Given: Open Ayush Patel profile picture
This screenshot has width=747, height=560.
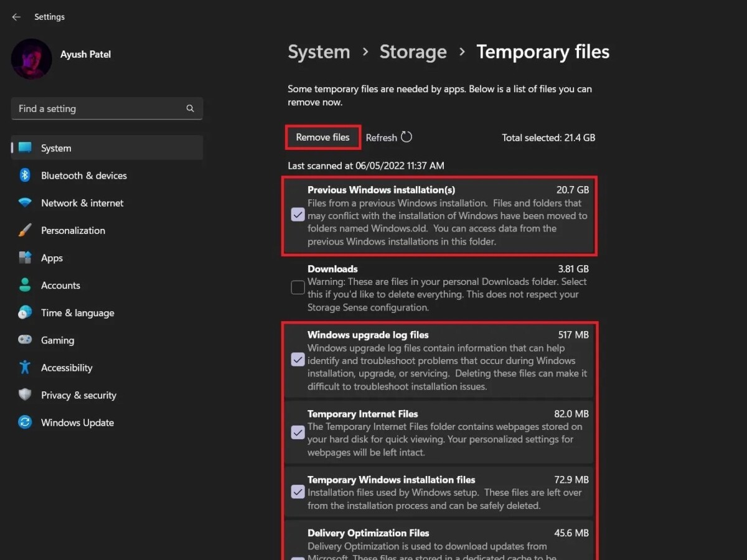Looking at the screenshot, I should coord(31,59).
